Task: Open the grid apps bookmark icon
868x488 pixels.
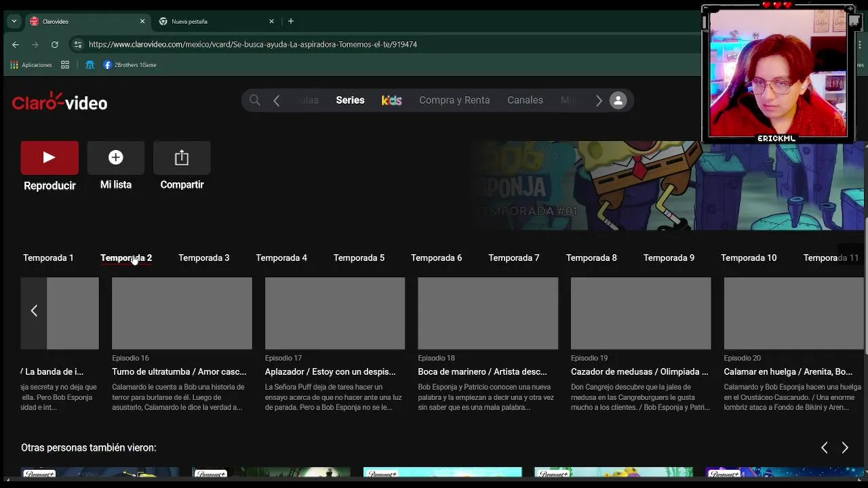Action: coord(65,65)
